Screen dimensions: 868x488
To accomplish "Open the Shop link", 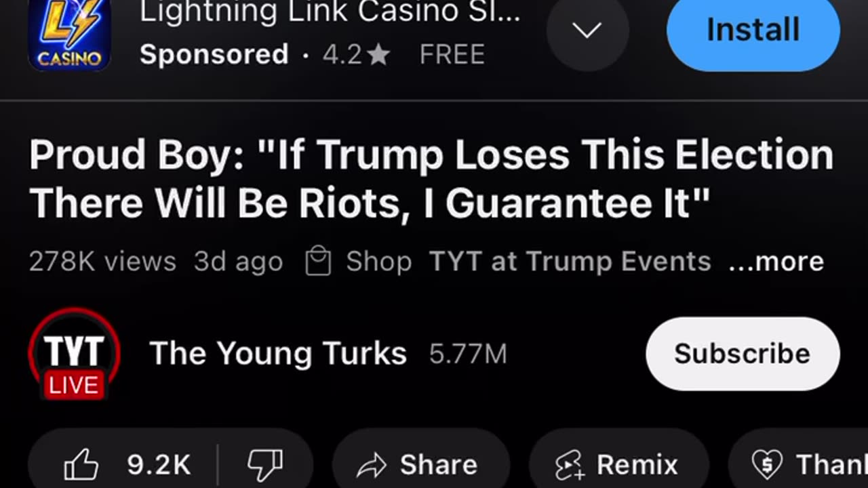I will point(379,262).
